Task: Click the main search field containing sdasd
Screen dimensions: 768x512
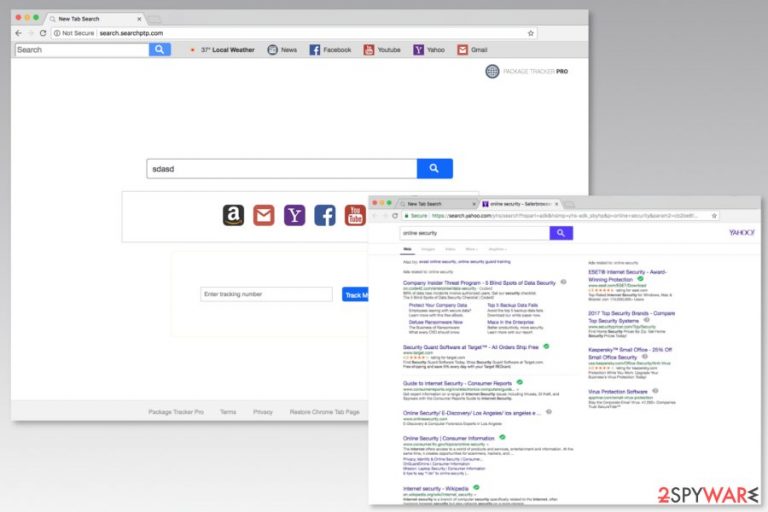Action: click(x=282, y=169)
